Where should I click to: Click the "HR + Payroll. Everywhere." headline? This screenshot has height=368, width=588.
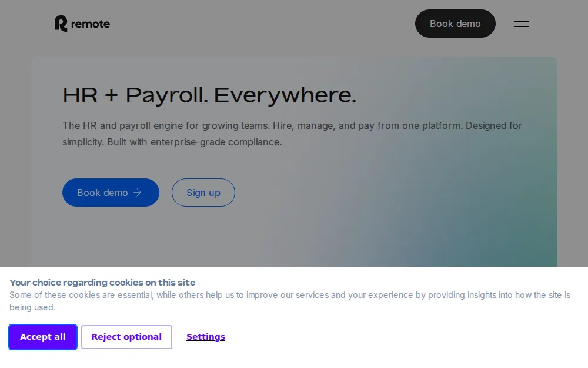pos(209,95)
